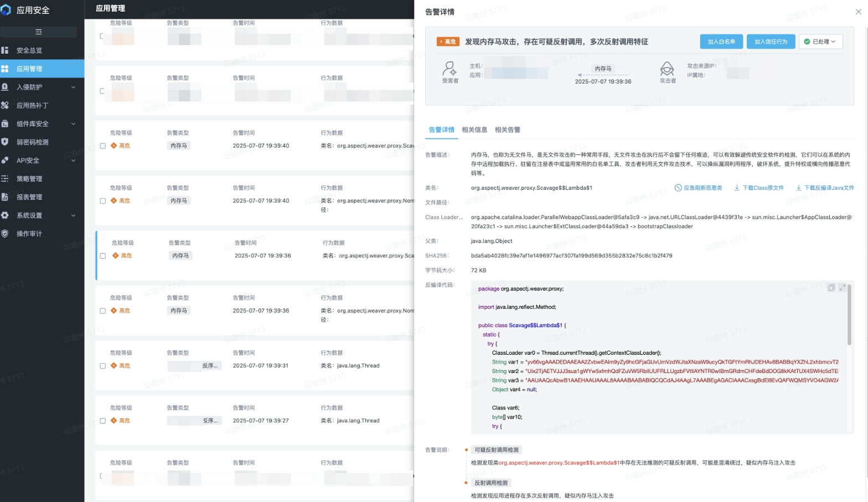Switch to the 相关信息 tab

474,130
